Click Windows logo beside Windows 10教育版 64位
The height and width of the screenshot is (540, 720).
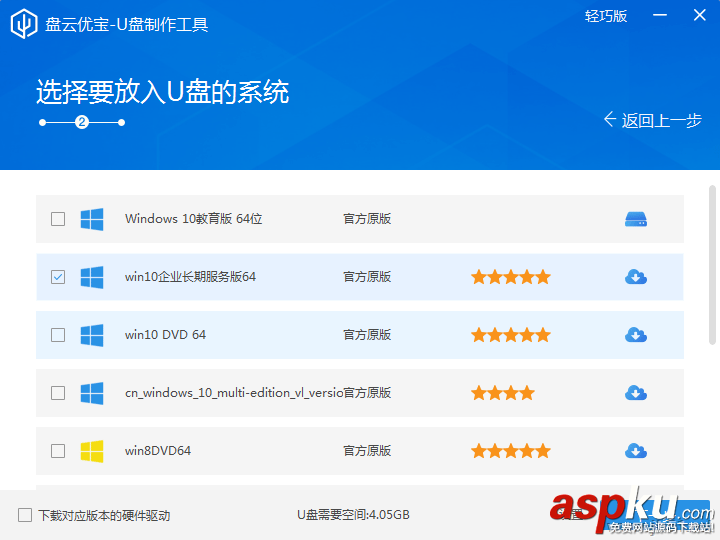pyautogui.click(x=92, y=219)
